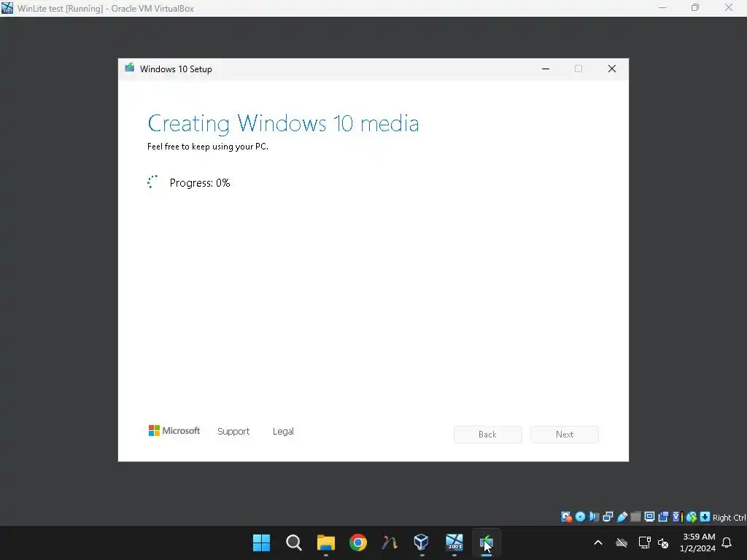Click the VirtualBox window title icon
The width and height of the screenshot is (747, 560).
tap(7, 8)
